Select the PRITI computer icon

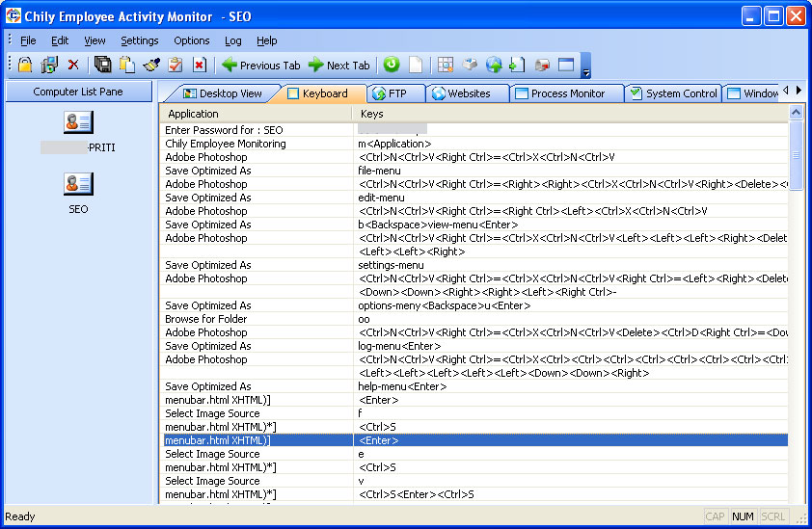tap(78, 122)
